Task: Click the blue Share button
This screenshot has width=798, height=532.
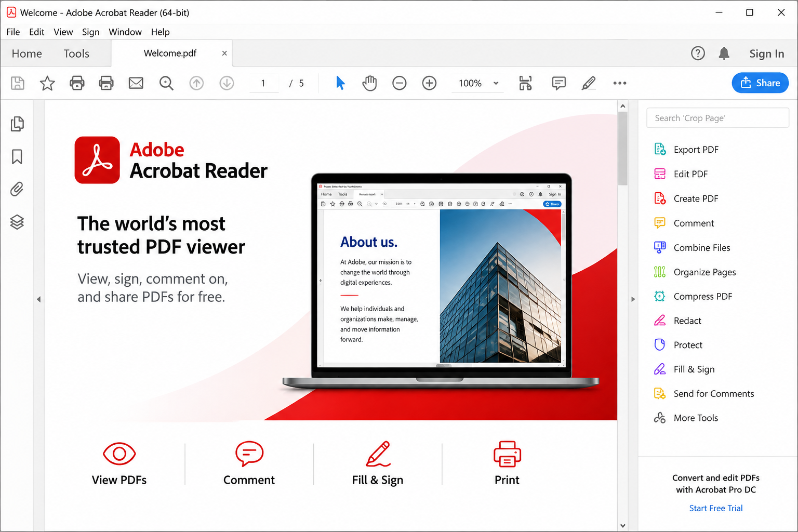Action: pyautogui.click(x=760, y=83)
